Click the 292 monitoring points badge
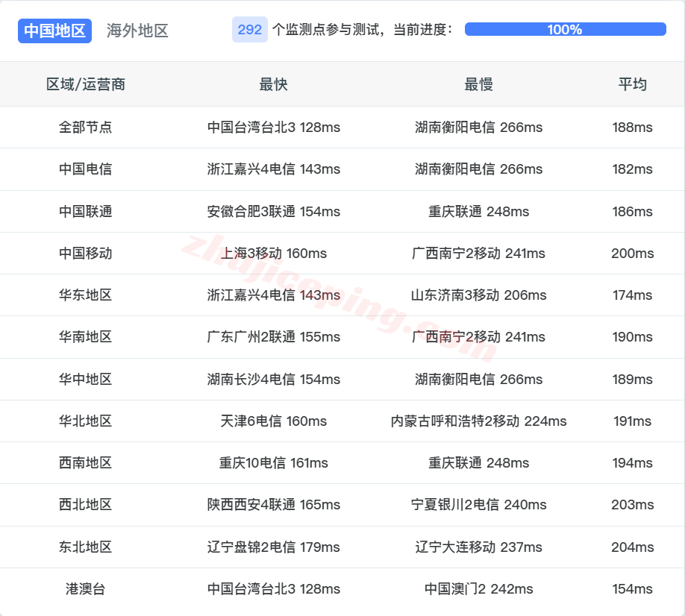This screenshot has height=616, width=685. (249, 30)
